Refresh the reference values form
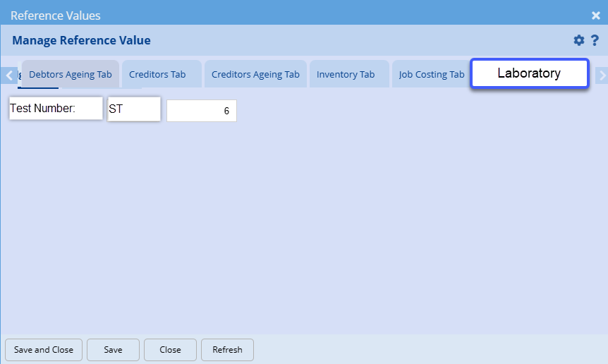This screenshot has height=364, width=608. (227, 350)
